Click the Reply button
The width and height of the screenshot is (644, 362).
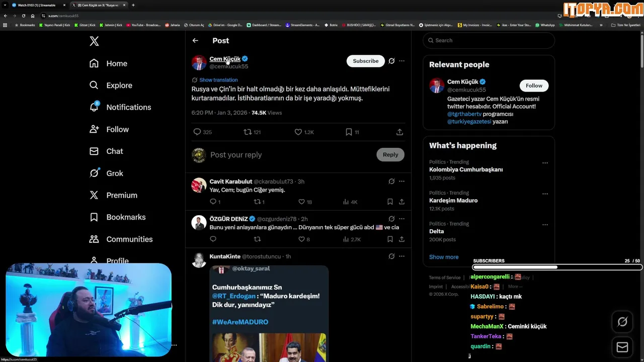pyautogui.click(x=390, y=155)
